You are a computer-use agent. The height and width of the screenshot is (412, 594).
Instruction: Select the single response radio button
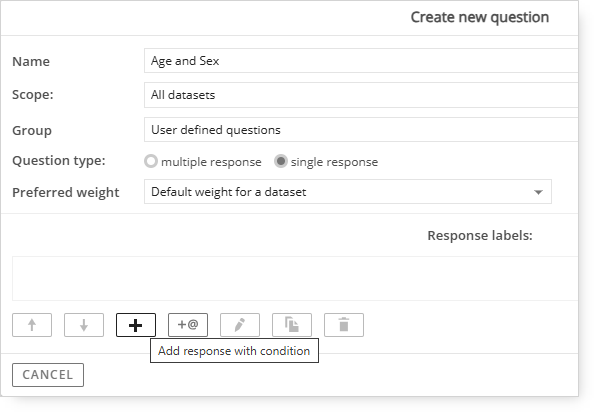click(281, 161)
